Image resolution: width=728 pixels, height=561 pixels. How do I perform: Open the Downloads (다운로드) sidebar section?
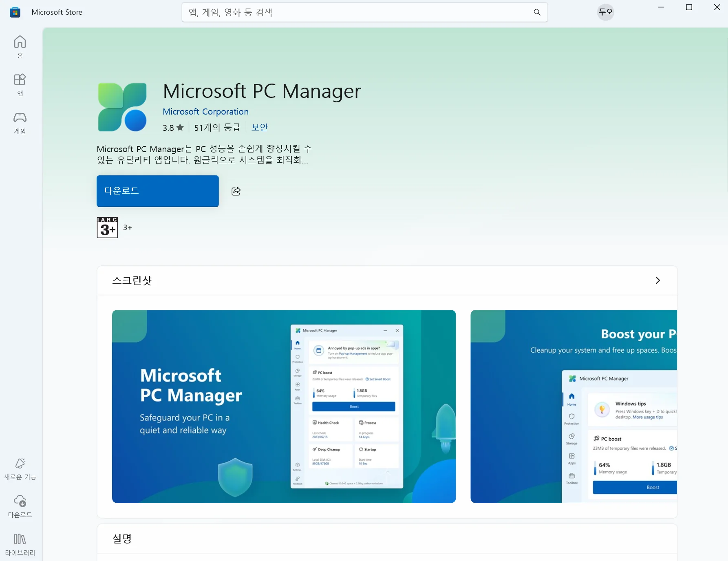(x=20, y=507)
